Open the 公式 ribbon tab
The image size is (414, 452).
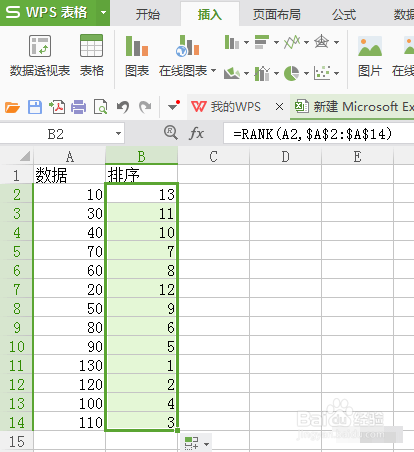(x=344, y=15)
